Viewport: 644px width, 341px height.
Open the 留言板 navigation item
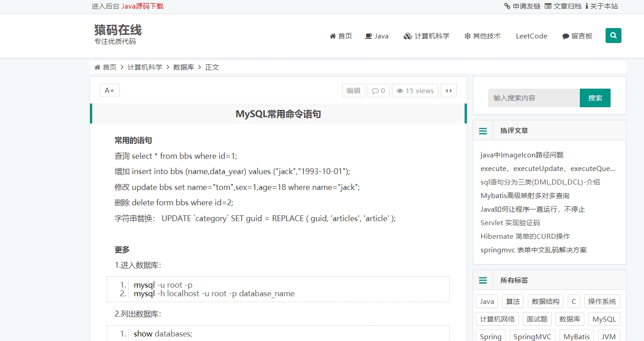point(577,36)
